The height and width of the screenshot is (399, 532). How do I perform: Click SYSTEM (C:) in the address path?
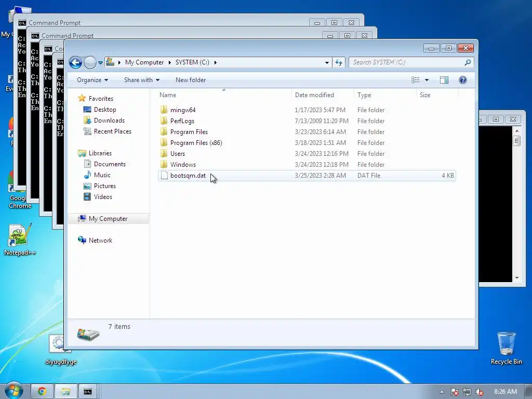pyautogui.click(x=192, y=62)
